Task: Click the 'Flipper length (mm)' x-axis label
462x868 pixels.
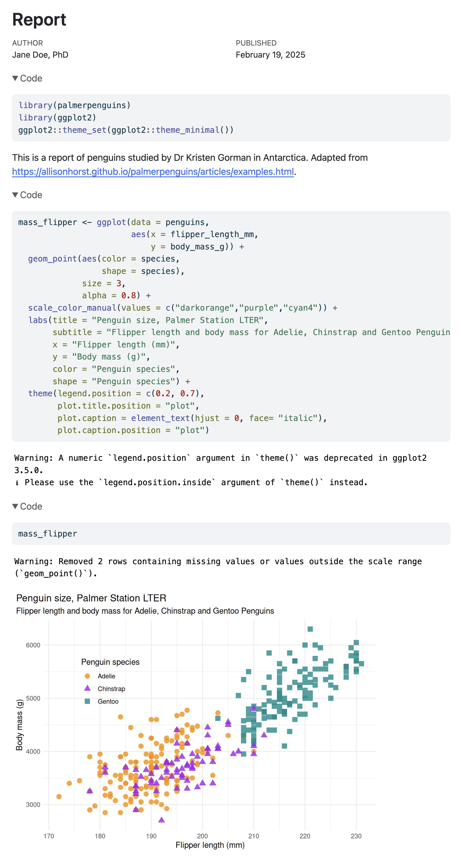Action: [210, 845]
